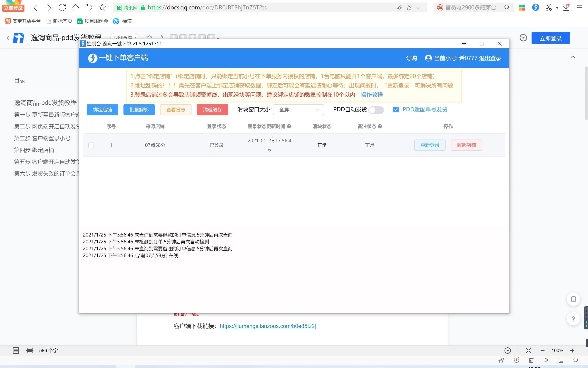Click the 批量解绑 button

pos(139,110)
